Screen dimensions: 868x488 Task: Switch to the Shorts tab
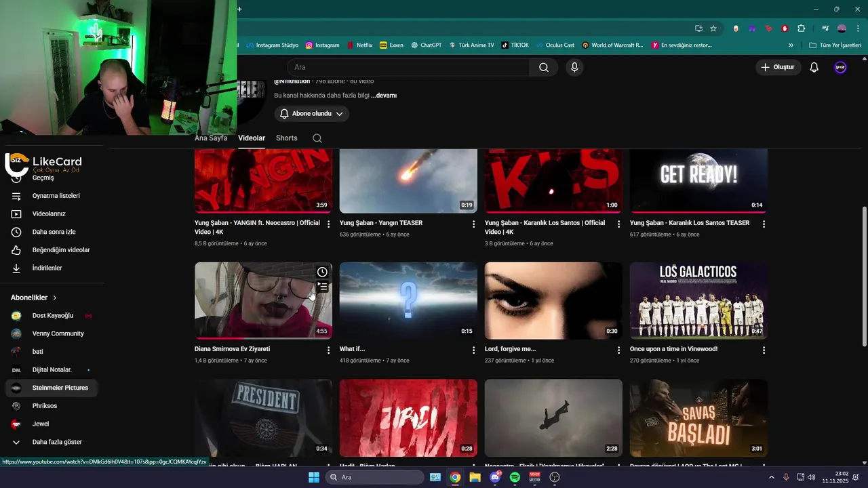click(287, 138)
